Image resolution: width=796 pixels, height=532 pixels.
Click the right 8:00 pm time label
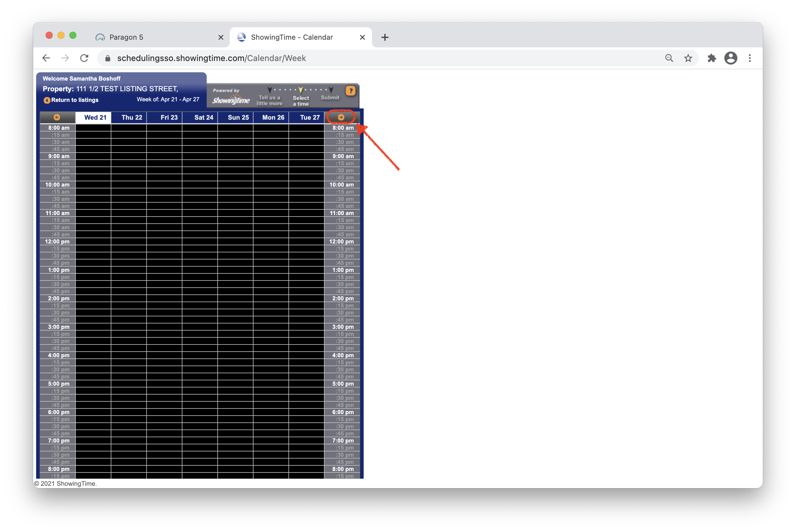pos(342,469)
